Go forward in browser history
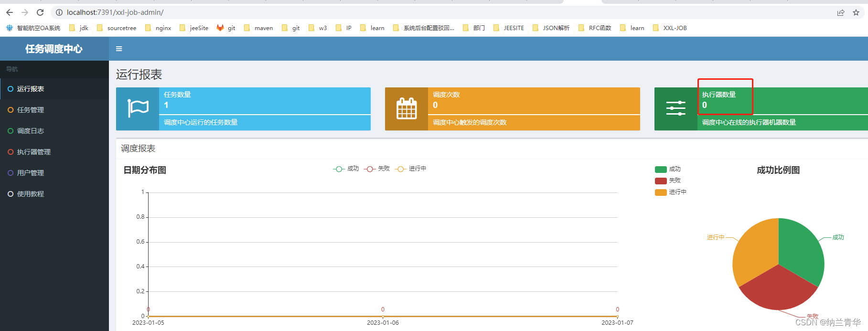868x331 pixels. 25,12
